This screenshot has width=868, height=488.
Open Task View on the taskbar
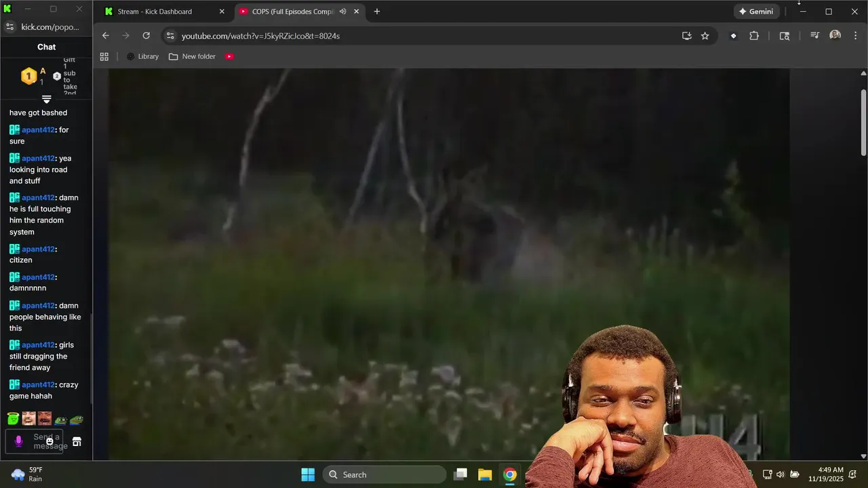coord(460,474)
